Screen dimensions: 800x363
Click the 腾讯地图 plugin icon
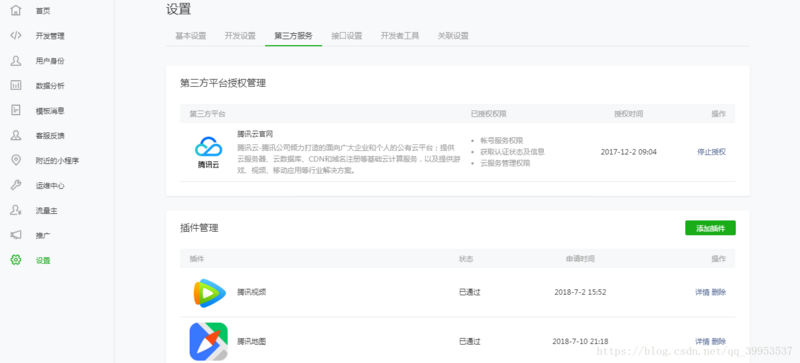click(x=209, y=341)
